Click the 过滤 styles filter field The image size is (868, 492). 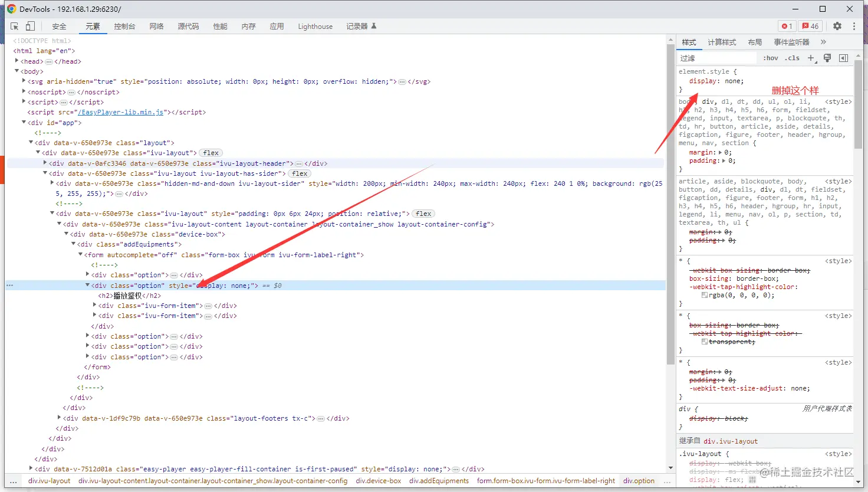click(x=717, y=58)
